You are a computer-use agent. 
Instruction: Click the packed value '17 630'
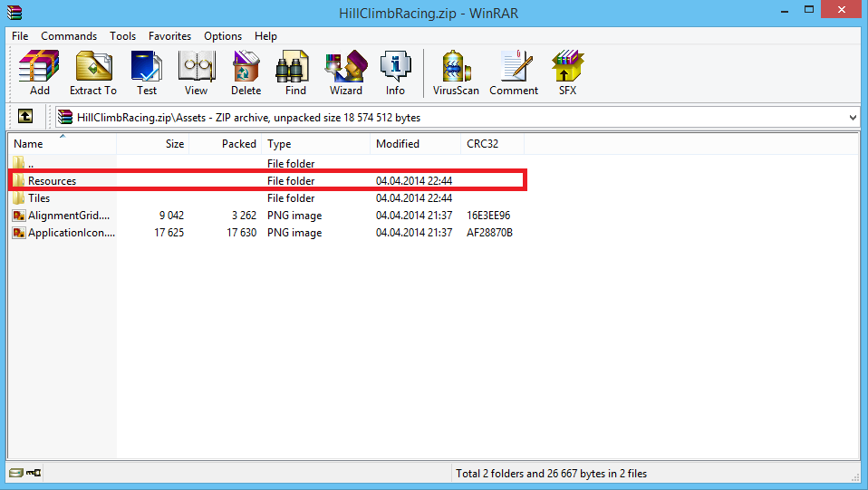[x=241, y=233]
